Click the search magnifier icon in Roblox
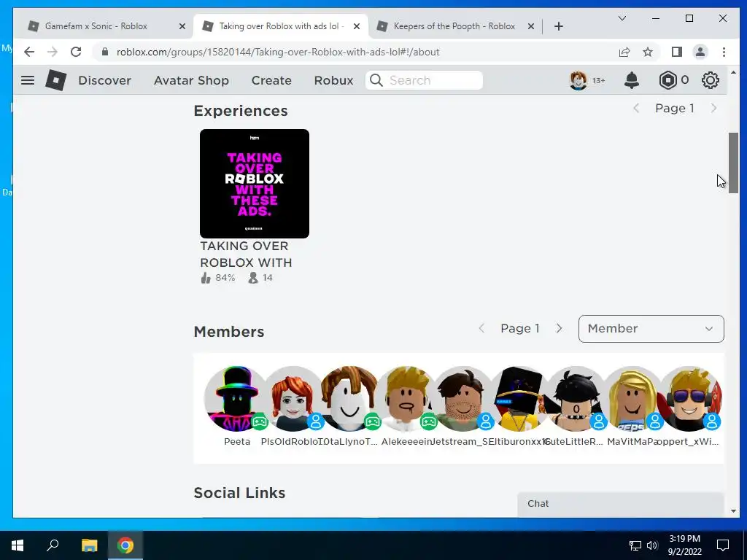The width and height of the screenshot is (747, 560). point(376,80)
